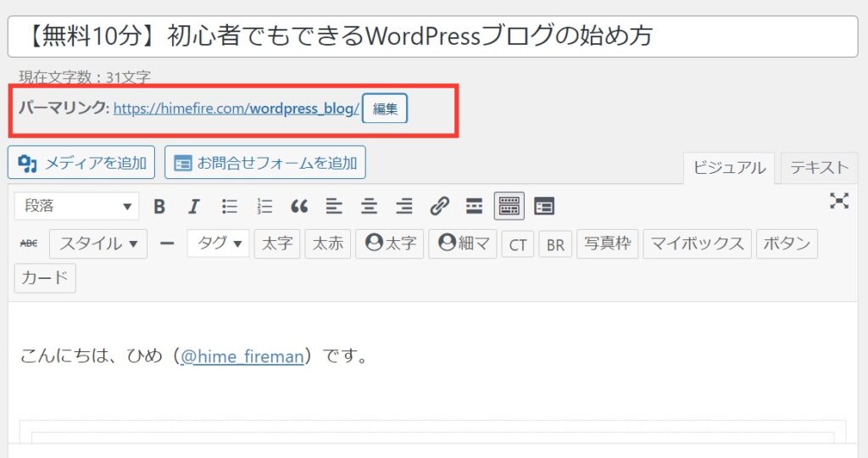The height and width of the screenshot is (458, 868).
Task: Insert or edit a link
Action: click(440, 207)
